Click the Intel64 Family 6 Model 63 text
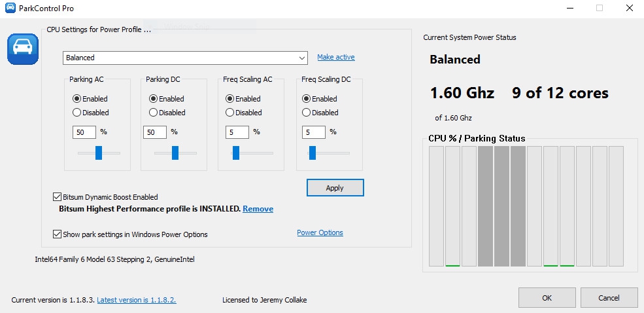 115,259
